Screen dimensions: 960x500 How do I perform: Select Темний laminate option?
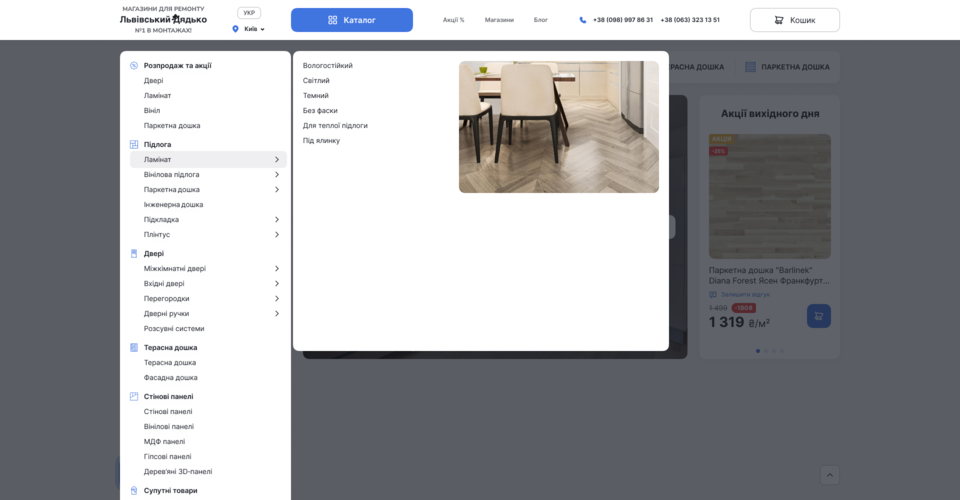pyautogui.click(x=315, y=95)
